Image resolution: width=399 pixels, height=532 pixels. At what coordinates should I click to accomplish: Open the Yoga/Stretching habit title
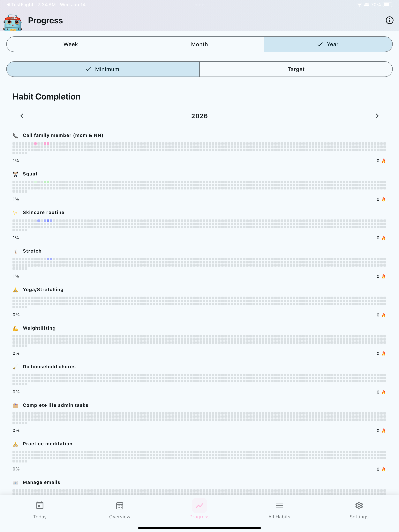pyautogui.click(x=43, y=290)
